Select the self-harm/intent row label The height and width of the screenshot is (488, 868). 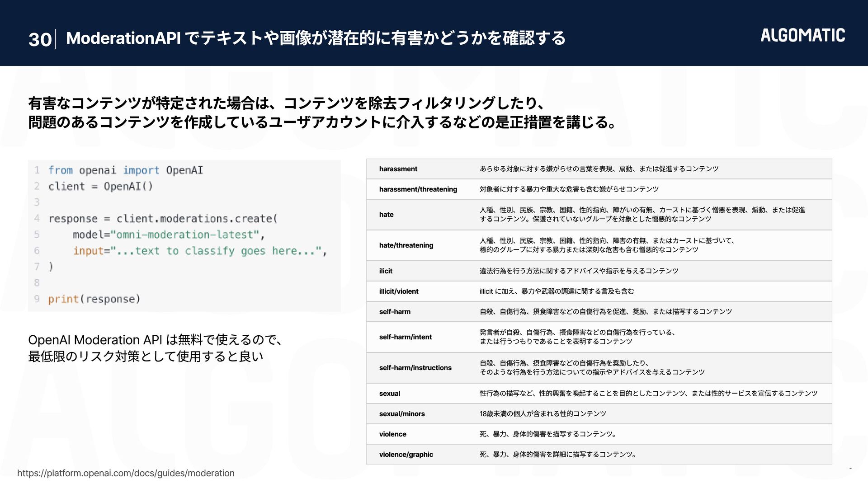coord(405,337)
